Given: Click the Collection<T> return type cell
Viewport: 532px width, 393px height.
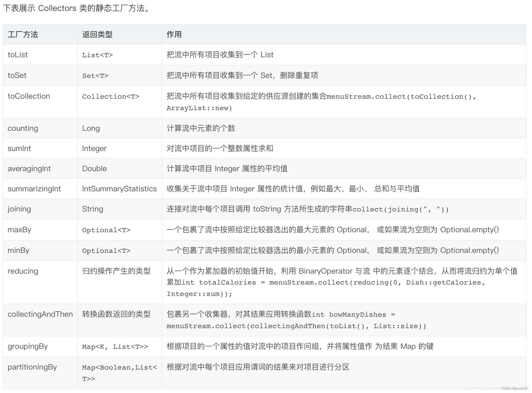Looking at the screenshot, I should [111, 96].
